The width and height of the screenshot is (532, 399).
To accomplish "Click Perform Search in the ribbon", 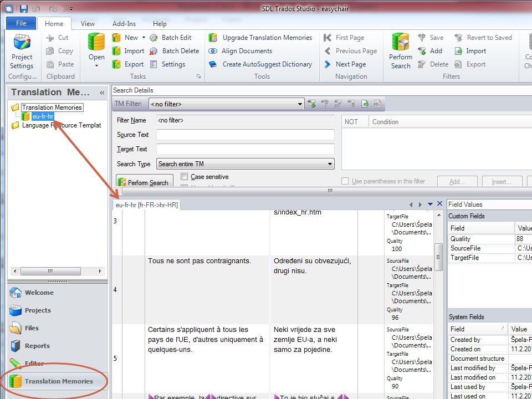I will pos(401,52).
